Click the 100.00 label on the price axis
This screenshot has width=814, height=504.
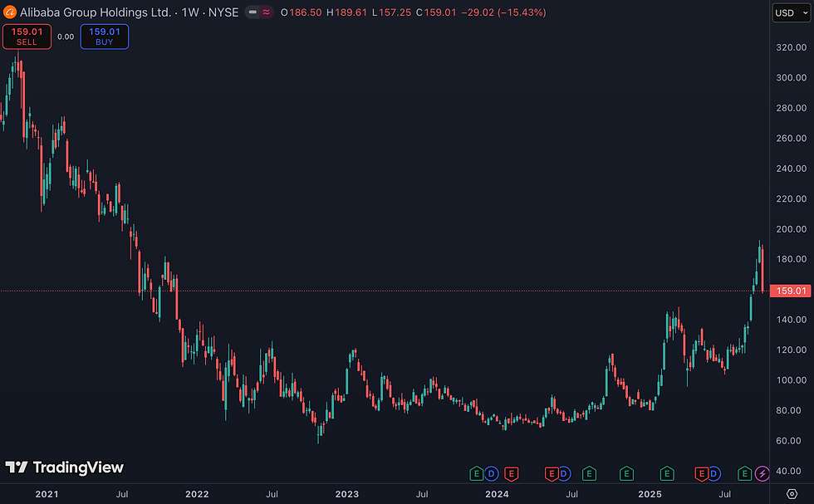click(x=791, y=380)
